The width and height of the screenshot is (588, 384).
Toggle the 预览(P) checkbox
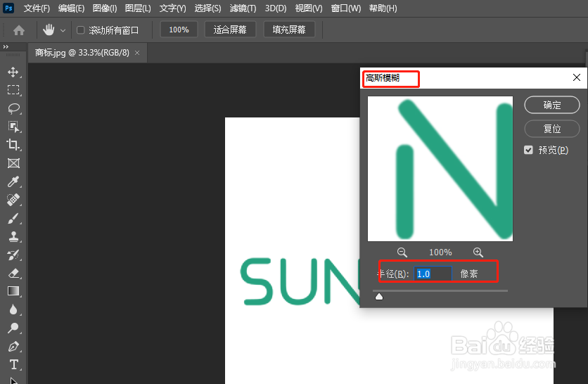528,150
